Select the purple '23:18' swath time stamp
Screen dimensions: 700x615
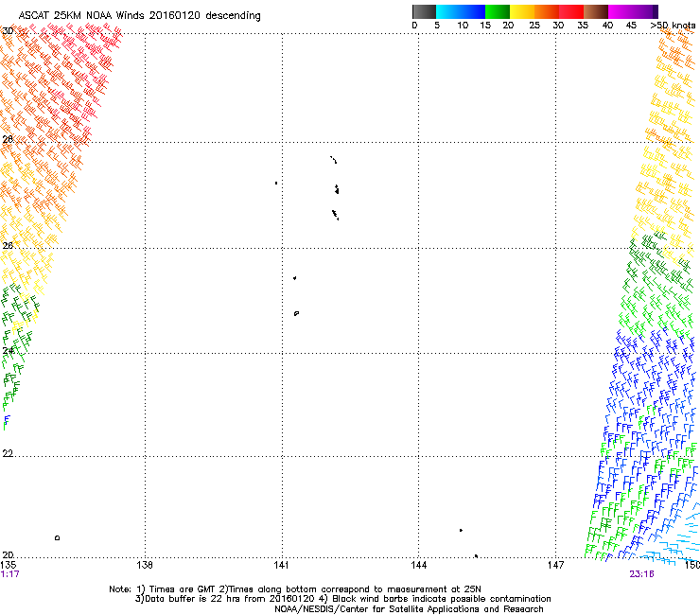(641, 574)
